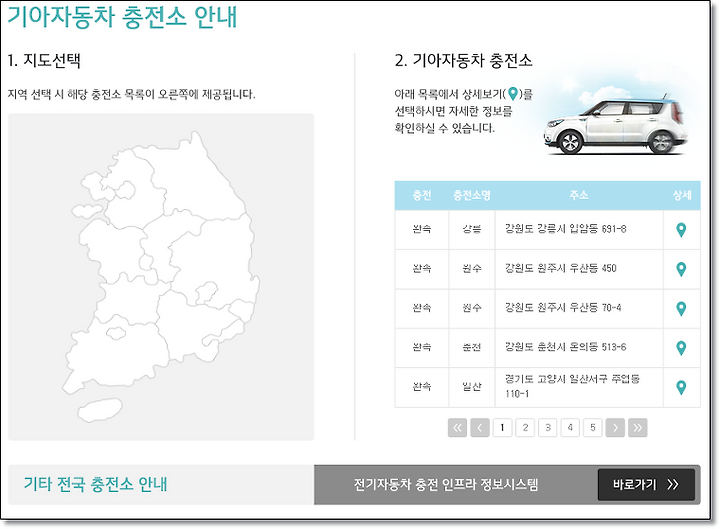This screenshot has height=529, width=720.
Task: Select Seoul region on the map
Action: click(x=125, y=190)
